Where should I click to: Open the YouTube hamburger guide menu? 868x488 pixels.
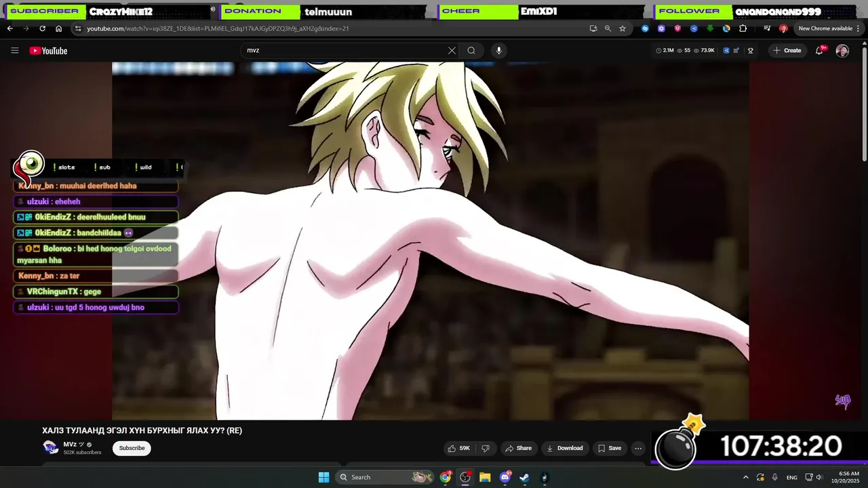[x=15, y=50]
